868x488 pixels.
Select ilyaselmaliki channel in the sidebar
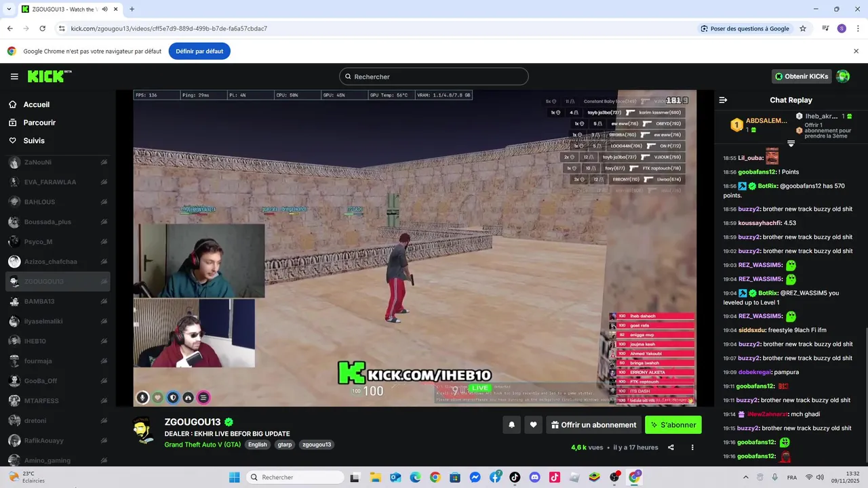click(x=58, y=321)
